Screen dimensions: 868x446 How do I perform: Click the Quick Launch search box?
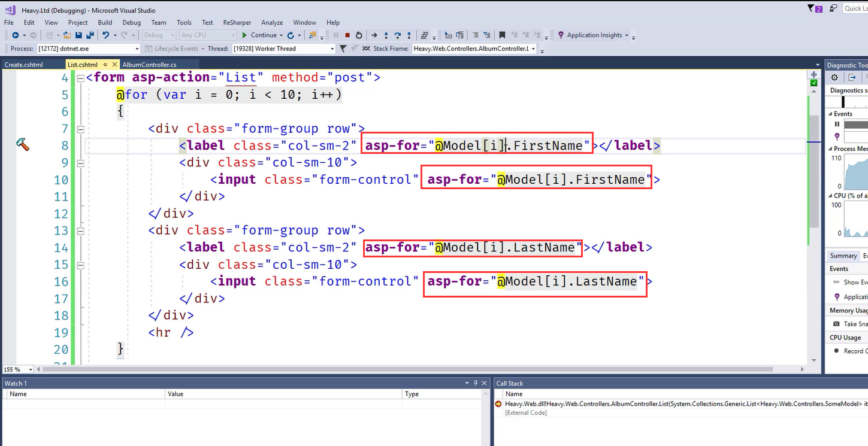855,8
